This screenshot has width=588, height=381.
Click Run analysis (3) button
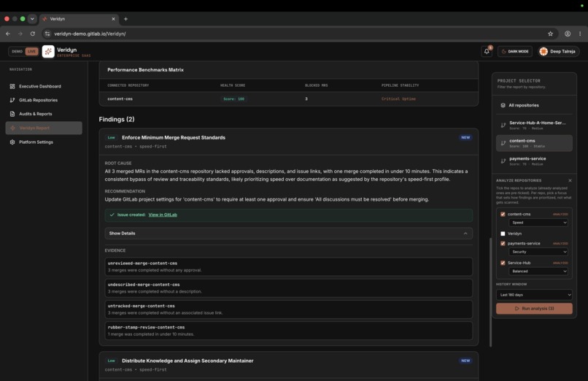click(x=534, y=309)
